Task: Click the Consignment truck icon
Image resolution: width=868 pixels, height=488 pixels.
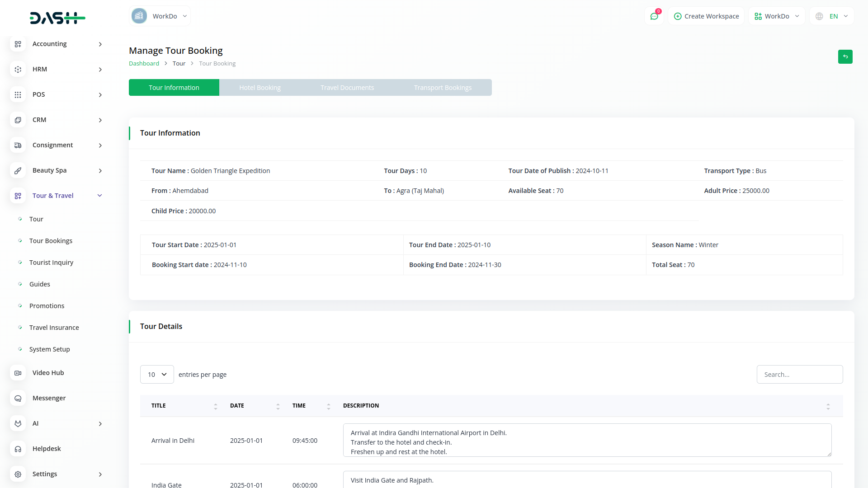Action: pos(18,145)
